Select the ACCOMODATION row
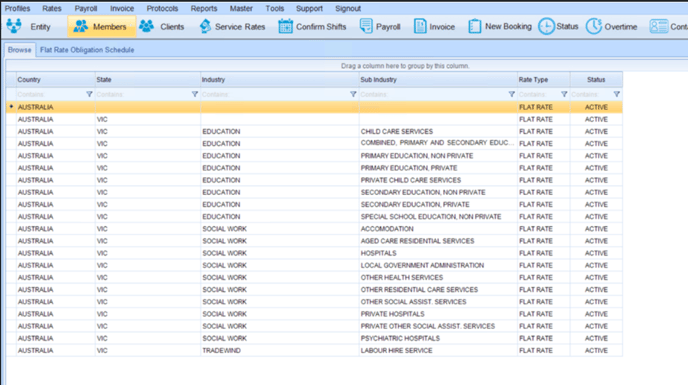 click(314, 229)
